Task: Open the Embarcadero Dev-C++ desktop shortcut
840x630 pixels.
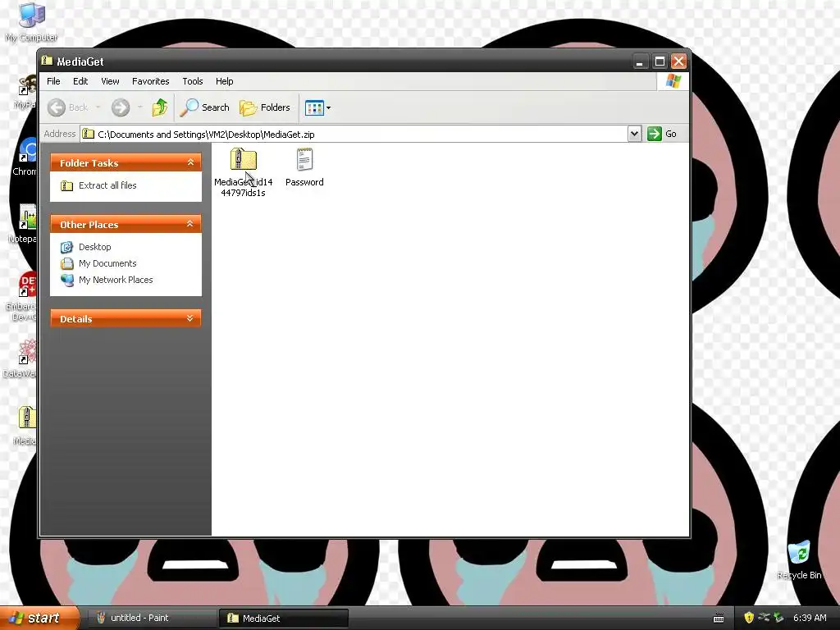Action: tap(21, 296)
